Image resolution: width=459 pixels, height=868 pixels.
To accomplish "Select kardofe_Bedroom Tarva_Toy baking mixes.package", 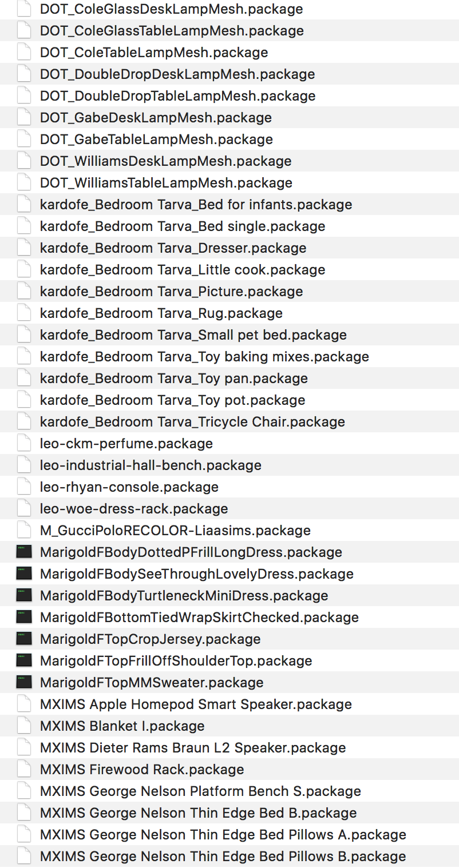I will (204, 356).
